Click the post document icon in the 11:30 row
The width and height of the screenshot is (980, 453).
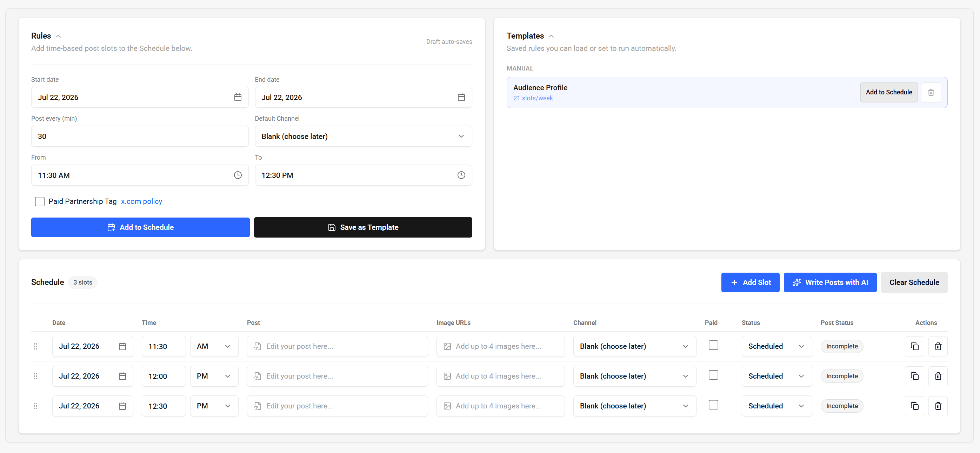pos(258,346)
